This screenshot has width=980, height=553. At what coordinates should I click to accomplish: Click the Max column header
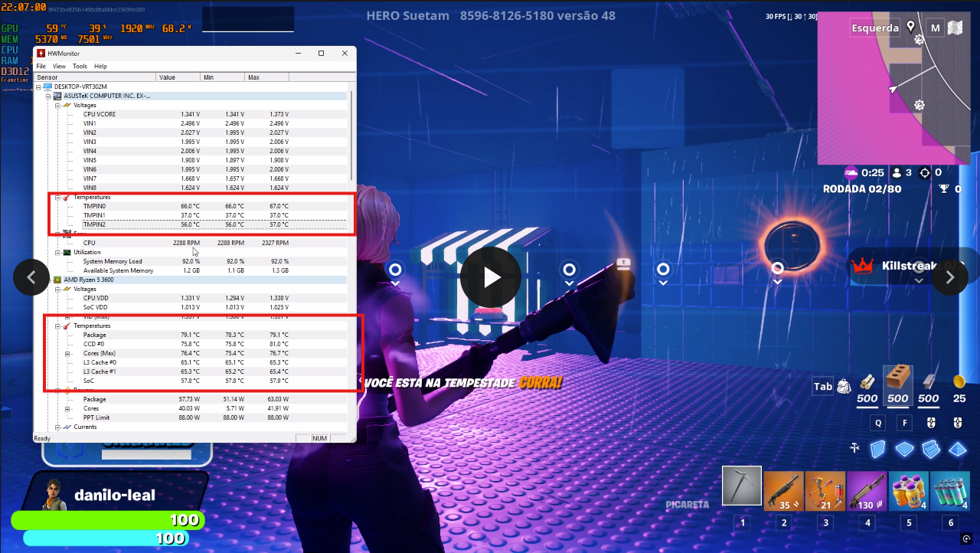point(267,77)
